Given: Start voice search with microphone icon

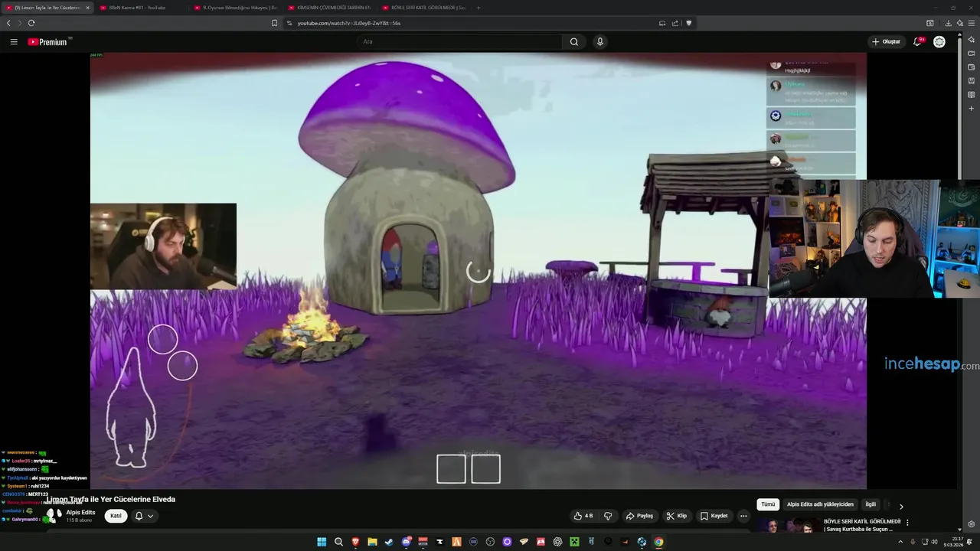Looking at the screenshot, I should pyautogui.click(x=600, y=42).
